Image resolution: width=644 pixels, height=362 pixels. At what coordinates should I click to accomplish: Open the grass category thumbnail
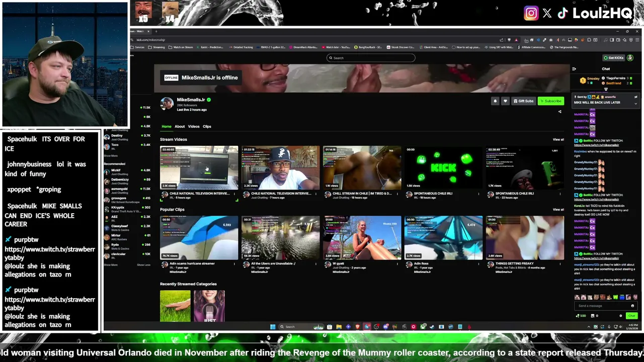click(x=175, y=306)
